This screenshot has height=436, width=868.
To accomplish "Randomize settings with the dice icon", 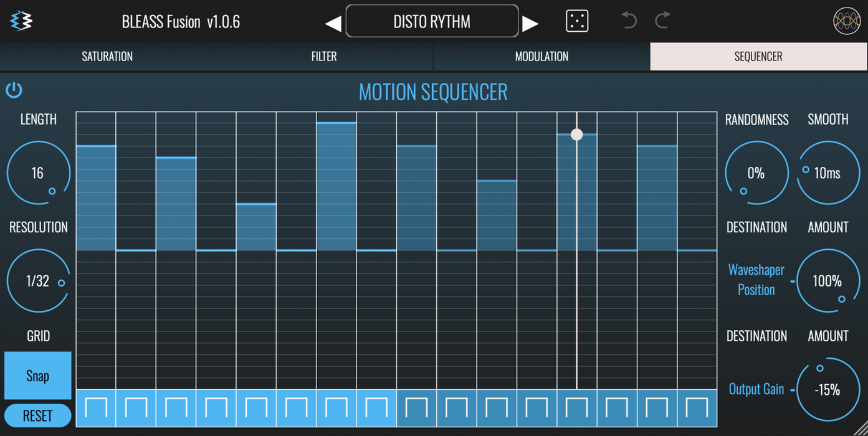I will click(576, 21).
